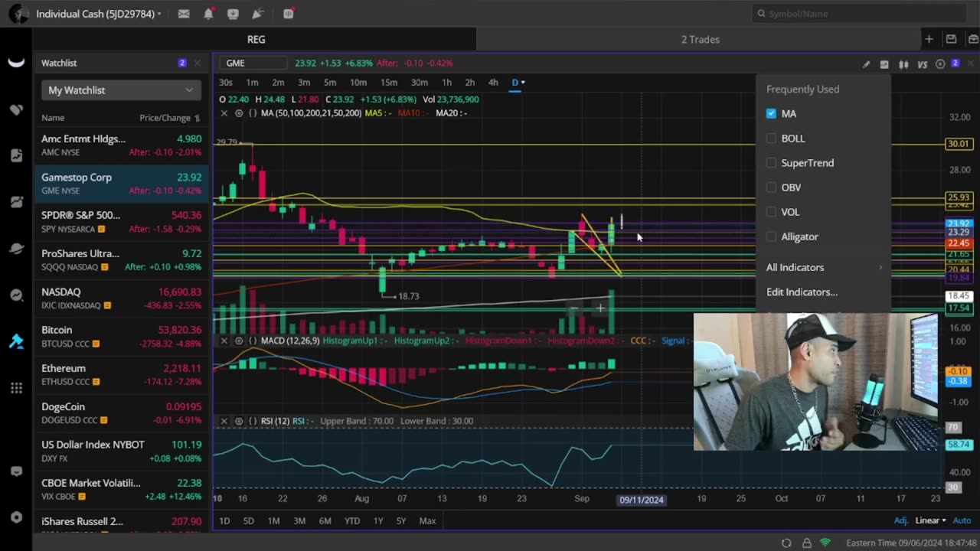Set chart range to Max
Viewport: 980px width, 551px height.
pos(427,520)
